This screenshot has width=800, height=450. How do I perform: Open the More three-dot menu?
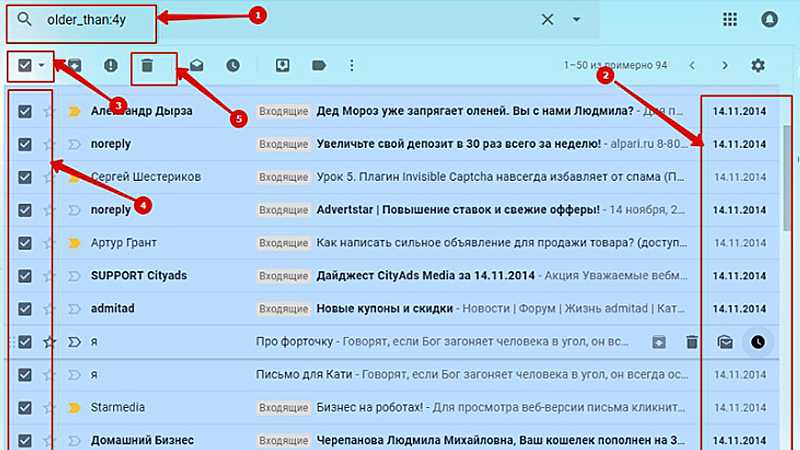point(352,65)
